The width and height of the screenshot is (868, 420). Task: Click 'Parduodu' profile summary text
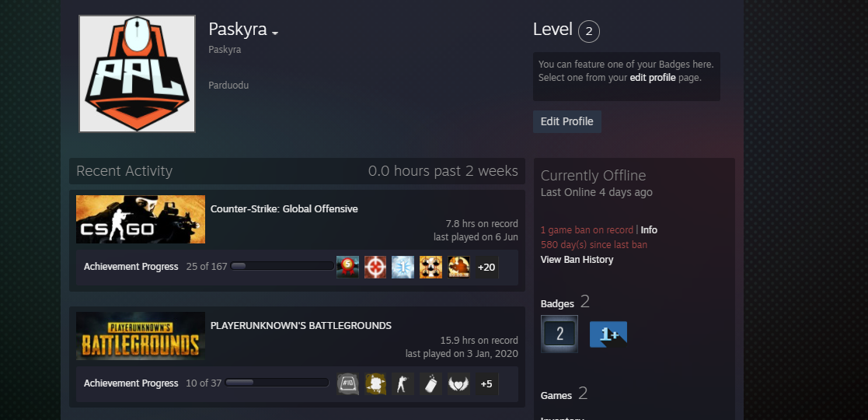point(228,86)
